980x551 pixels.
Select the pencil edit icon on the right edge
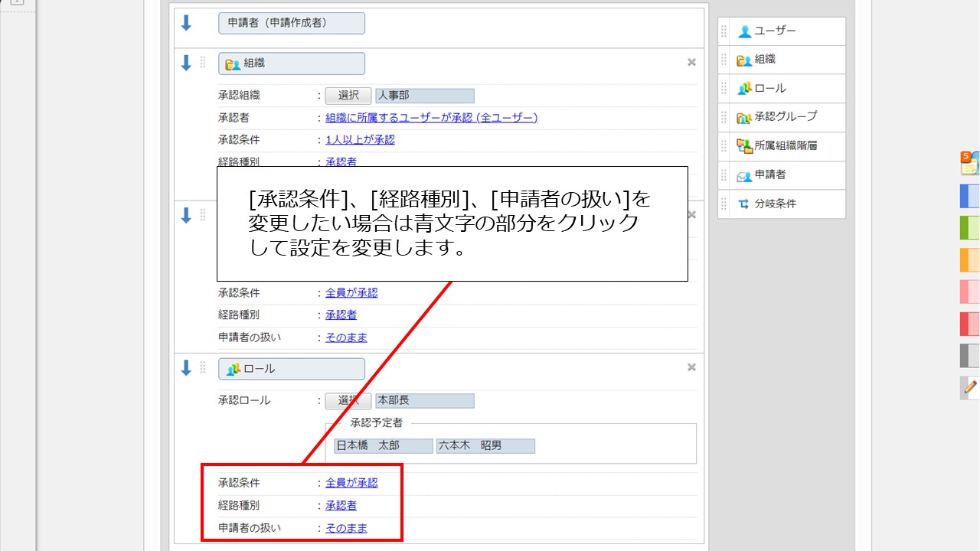coord(968,387)
